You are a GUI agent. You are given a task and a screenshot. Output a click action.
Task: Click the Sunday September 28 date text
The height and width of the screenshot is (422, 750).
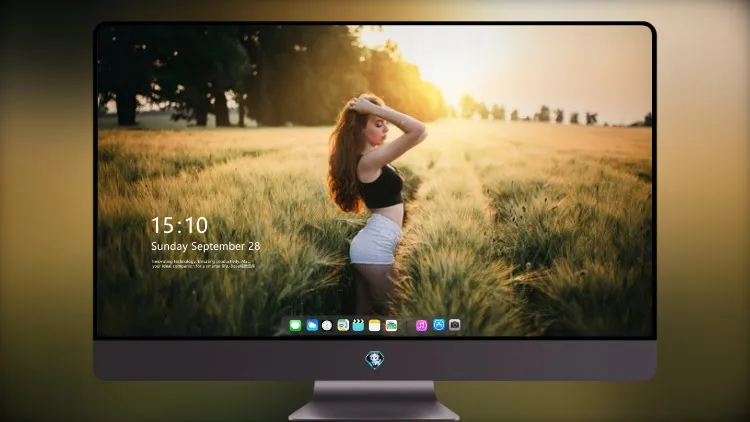[206, 246]
